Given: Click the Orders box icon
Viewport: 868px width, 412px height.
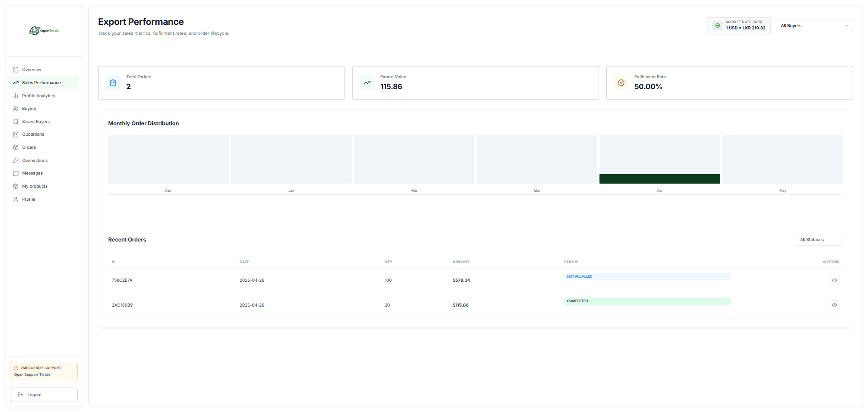Looking at the screenshot, I should [x=16, y=147].
